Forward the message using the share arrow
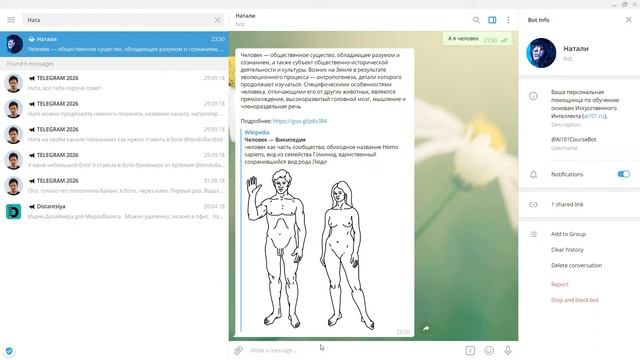The height and width of the screenshot is (360, 640). 426,329
